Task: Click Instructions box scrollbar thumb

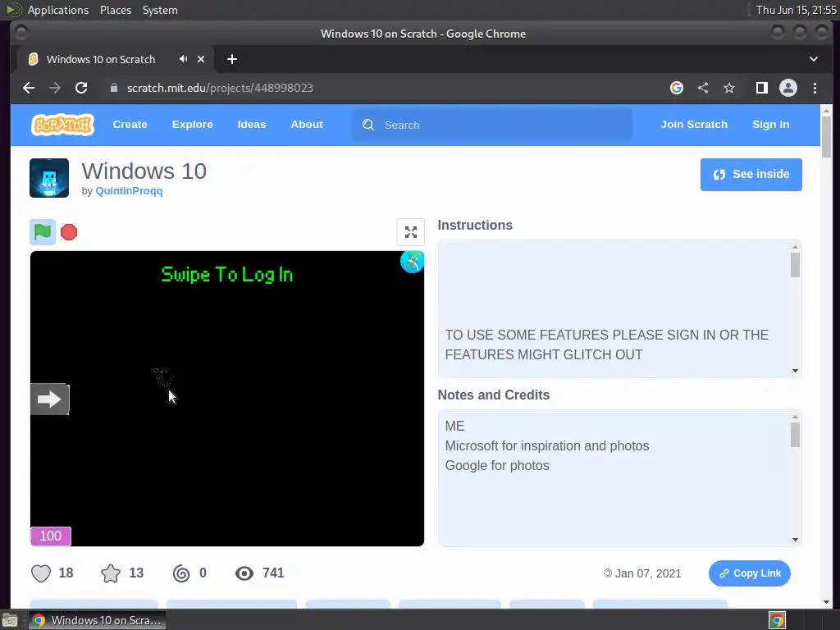Action: coord(795,265)
